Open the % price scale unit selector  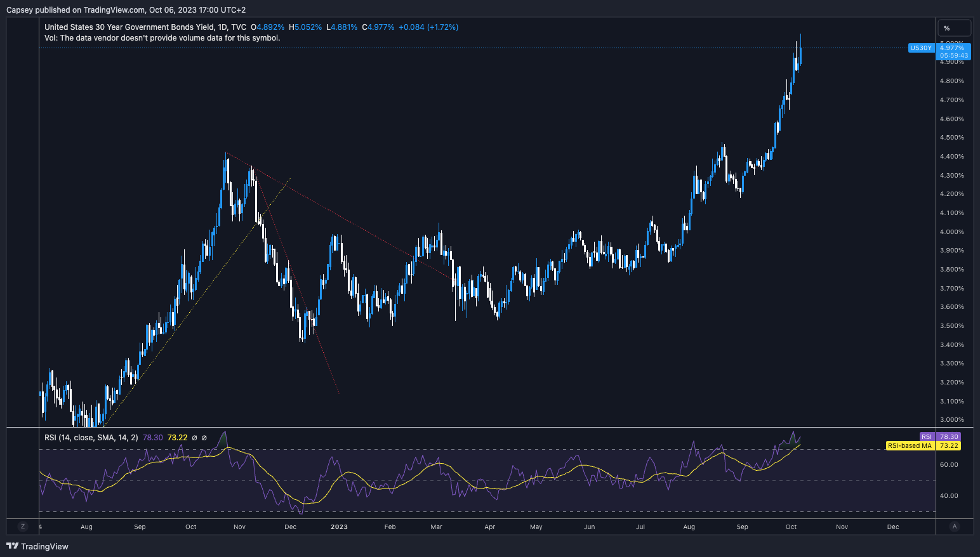click(x=954, y=28)
